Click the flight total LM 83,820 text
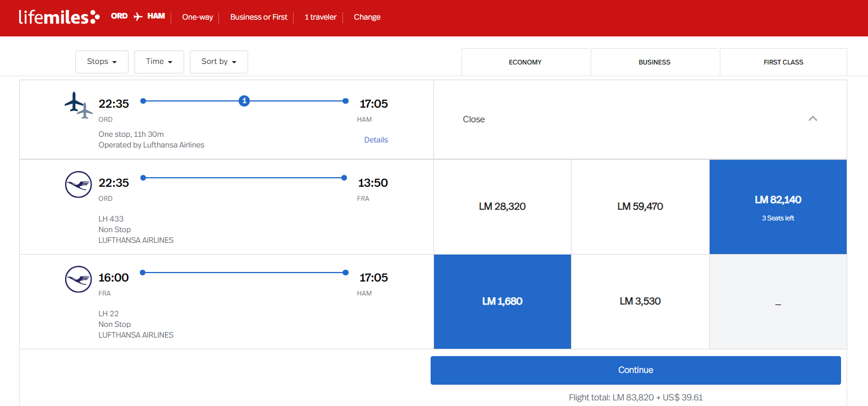The width and height of the screenshot is (868, 406). [x=636, y=398]
